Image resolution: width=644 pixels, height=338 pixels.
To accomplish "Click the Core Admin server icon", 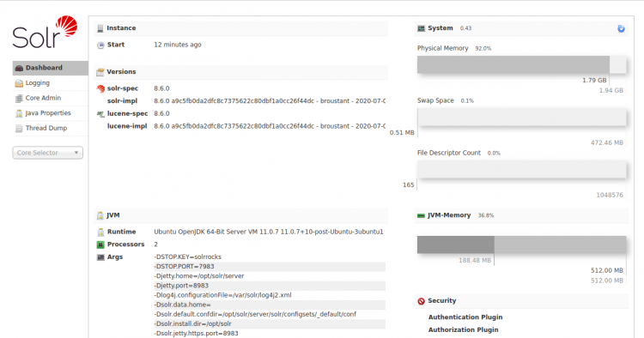I will (19, 99).
